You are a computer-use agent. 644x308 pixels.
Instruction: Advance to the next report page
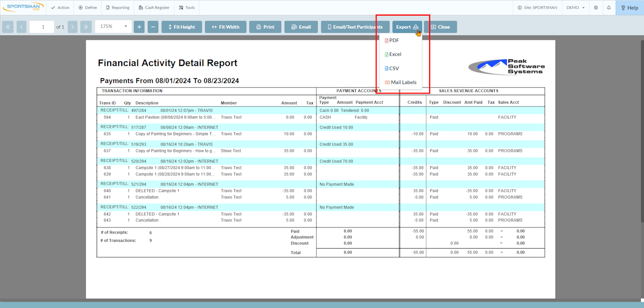point(72,27)
